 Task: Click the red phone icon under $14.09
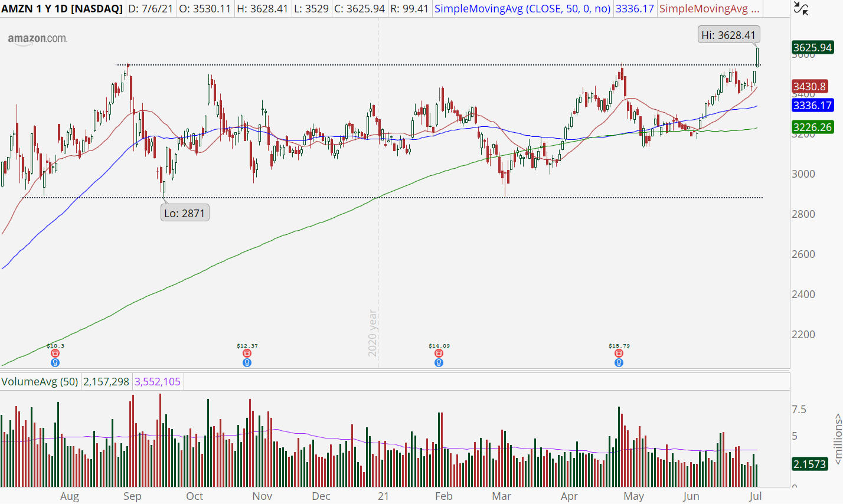coord(439,353)
